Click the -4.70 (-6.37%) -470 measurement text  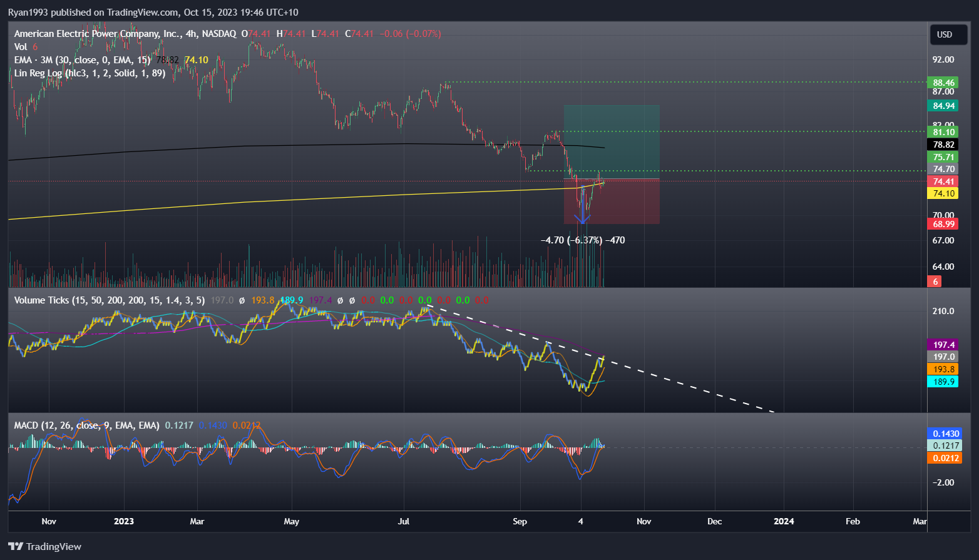pos(583,240)
